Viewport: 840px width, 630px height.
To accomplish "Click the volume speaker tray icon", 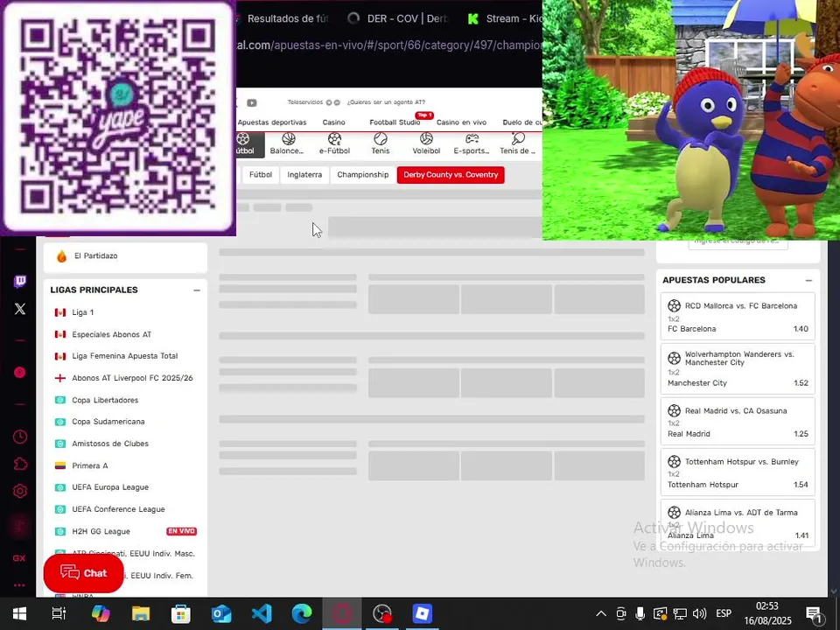I will pyautogui.click(x=699, y=613).
